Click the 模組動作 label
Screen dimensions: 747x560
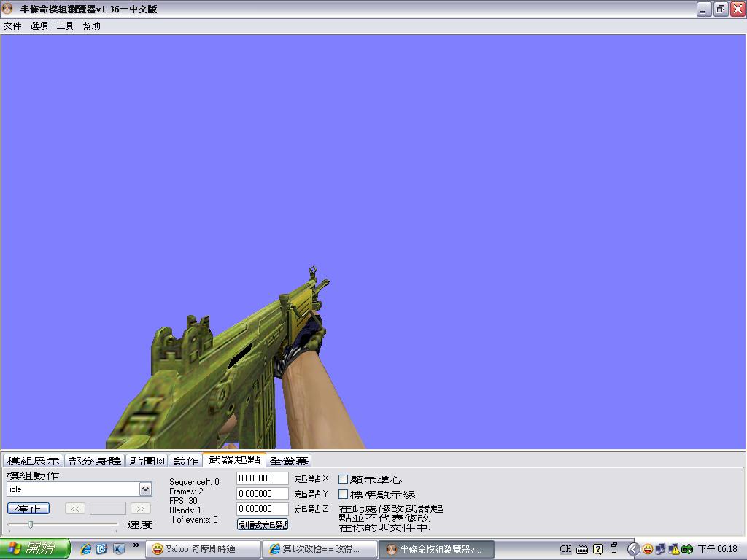[33, 475]
